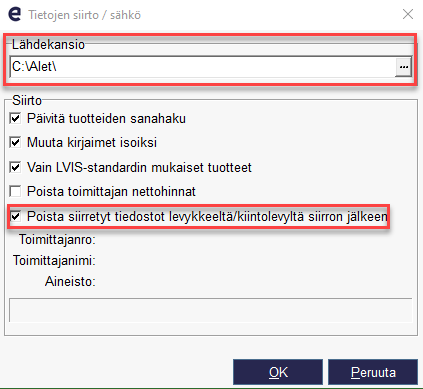This screenshot has width=423, height=389.
Task: Click the dialog title 'Tietojen siirto / sähkö'
Action: point(85,15)
